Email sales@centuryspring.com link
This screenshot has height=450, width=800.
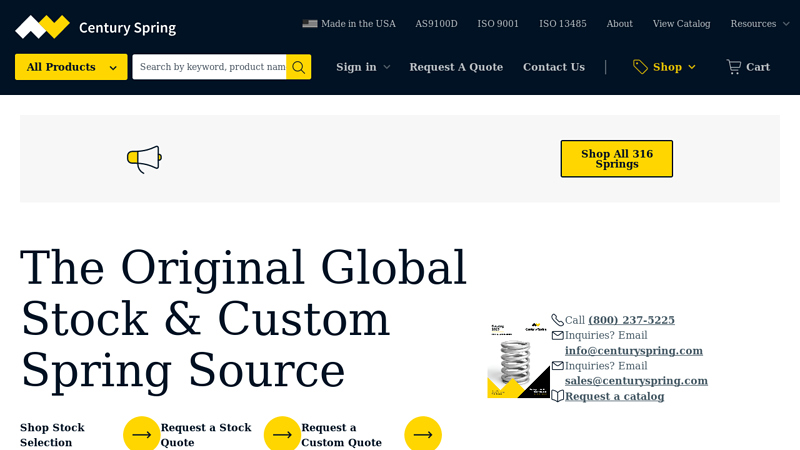pos(636,381)
